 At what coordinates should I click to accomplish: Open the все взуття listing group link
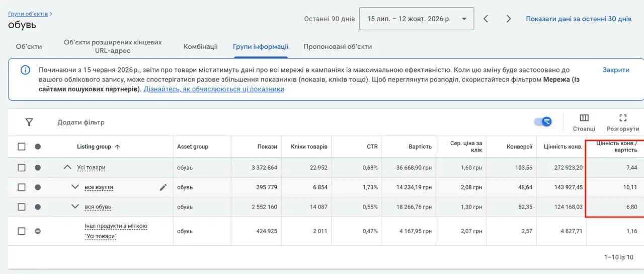click(x=99, y=187)
